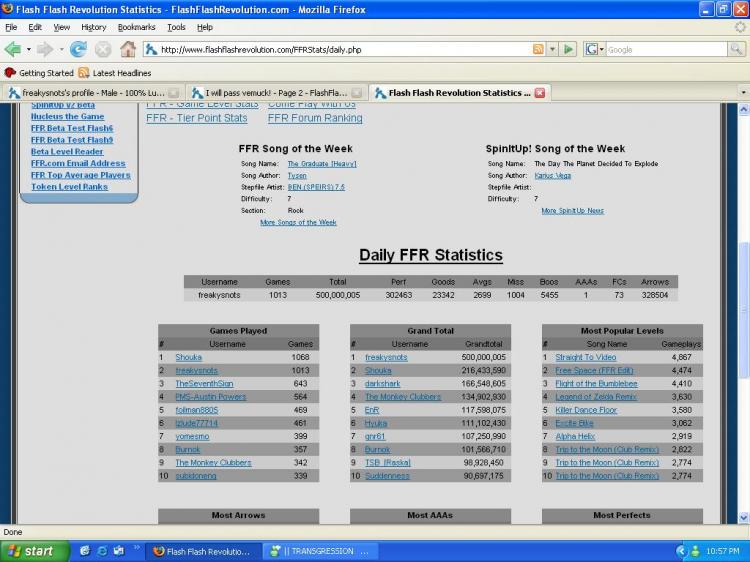750x562 pixels.
Task: Open the History menu
Action: (94, 27)
